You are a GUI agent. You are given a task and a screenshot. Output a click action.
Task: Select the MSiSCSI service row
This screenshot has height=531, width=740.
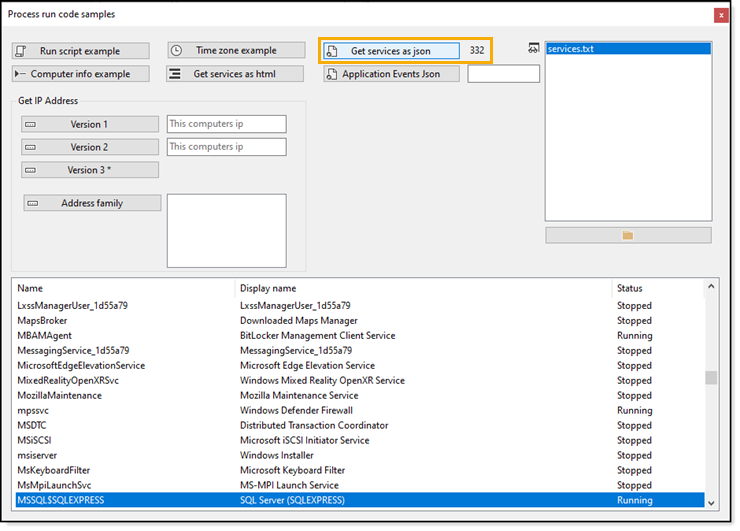pos(360,440)
